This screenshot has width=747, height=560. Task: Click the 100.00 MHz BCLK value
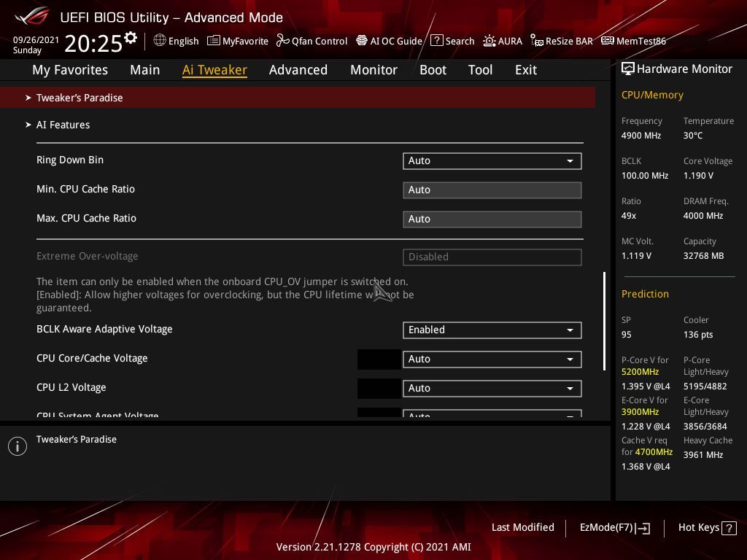click(645, 176)
